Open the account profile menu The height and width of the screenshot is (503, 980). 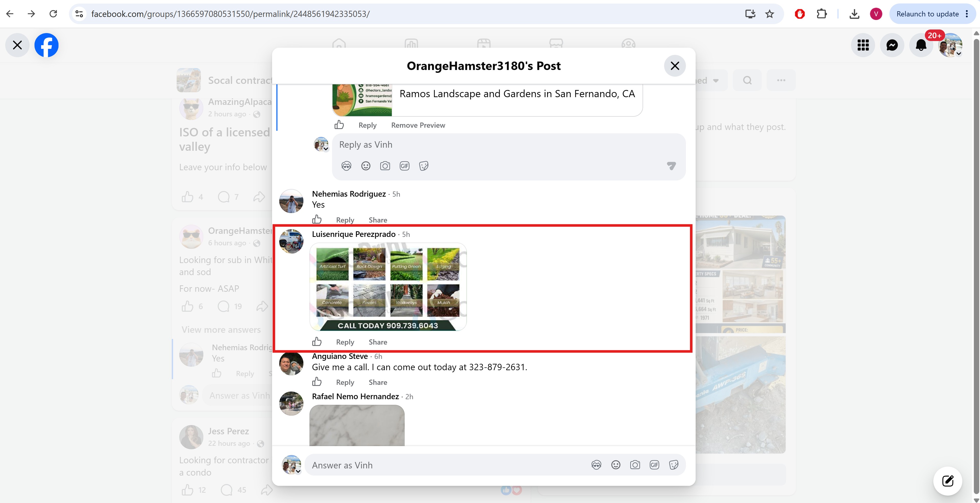pyautogui.click(x=950, y=45)
